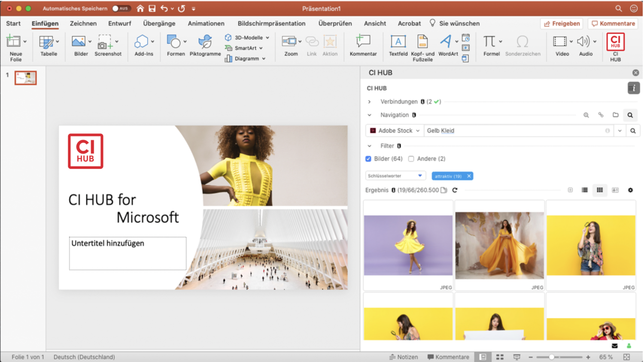644x362 pixels.
Task: Enable the Andere (2) checkbox
Action: [x=411, y=159]
